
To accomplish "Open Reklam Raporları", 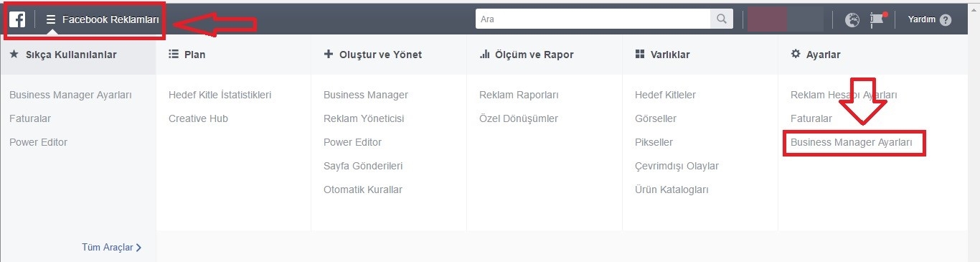I will click(519, 95).
